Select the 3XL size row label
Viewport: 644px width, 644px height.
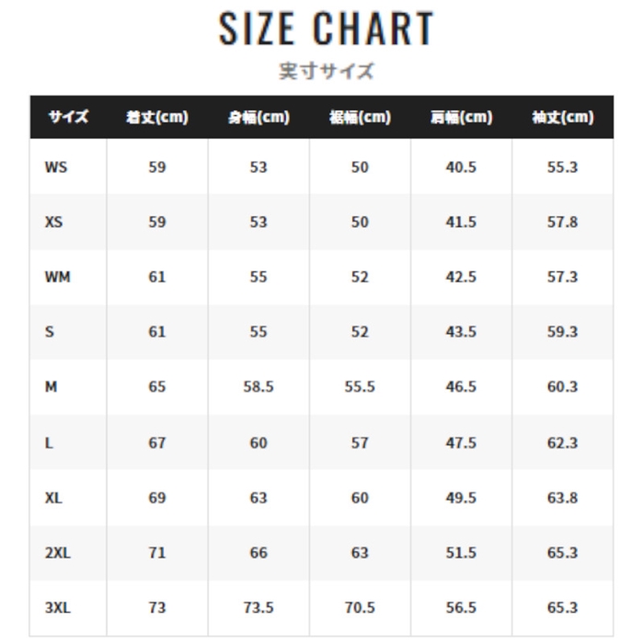[x=57, y=608]
